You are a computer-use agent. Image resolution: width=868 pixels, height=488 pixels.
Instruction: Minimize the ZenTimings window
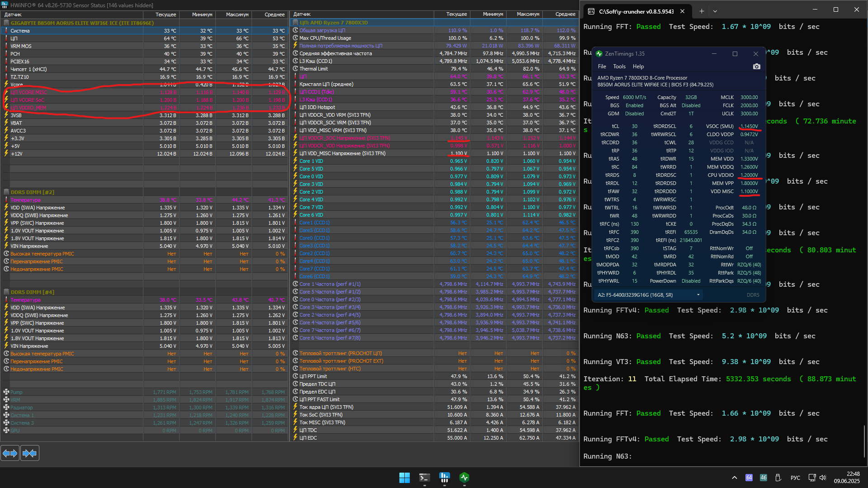pyautogui.click(x=714, y=54)
